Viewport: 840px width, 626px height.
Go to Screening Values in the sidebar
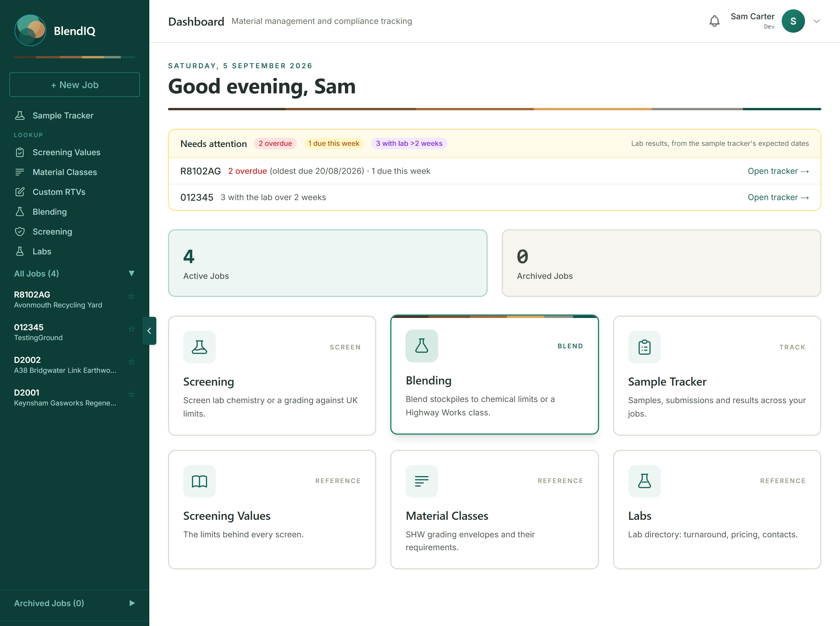[x=75, y=152]
